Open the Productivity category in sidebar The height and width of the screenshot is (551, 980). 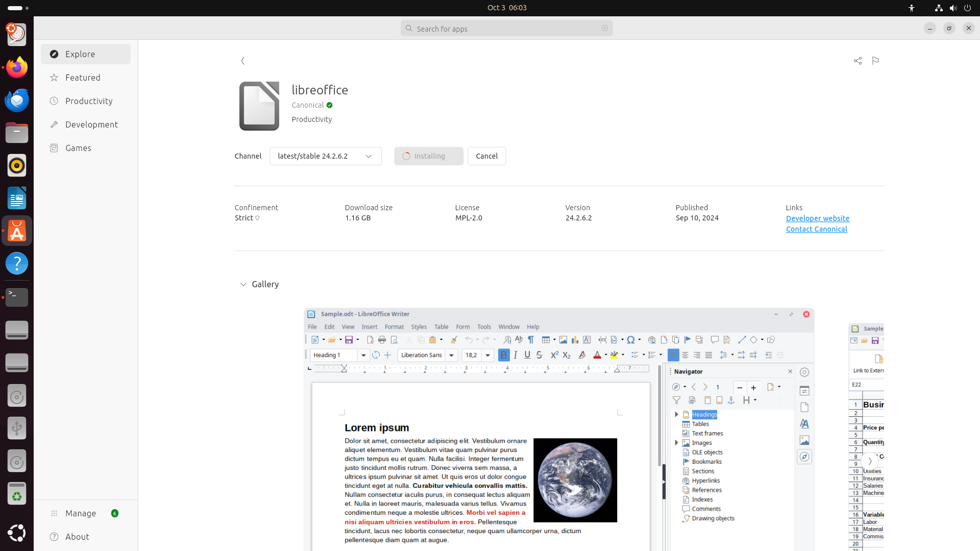pyautogui.click(x=86, y=101)
